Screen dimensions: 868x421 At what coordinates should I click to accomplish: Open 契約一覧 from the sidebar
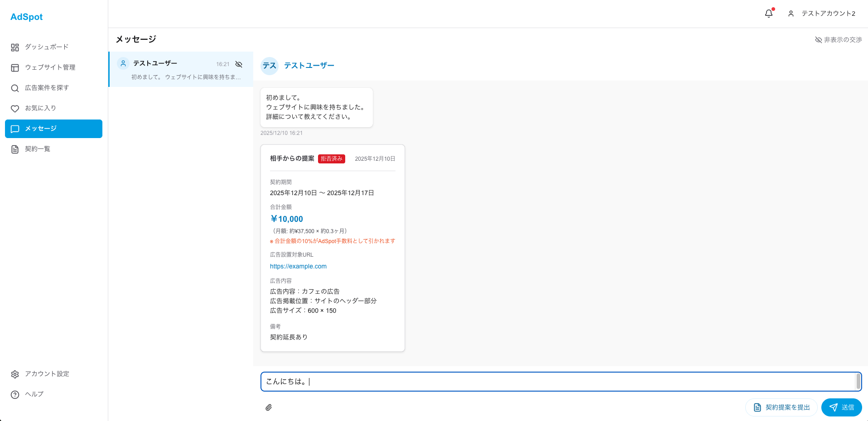38,149
